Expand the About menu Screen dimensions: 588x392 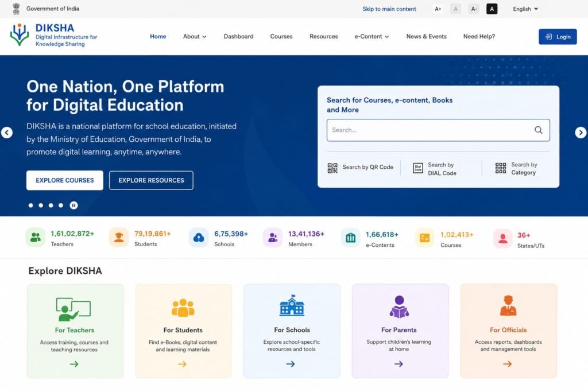(195, 36)
